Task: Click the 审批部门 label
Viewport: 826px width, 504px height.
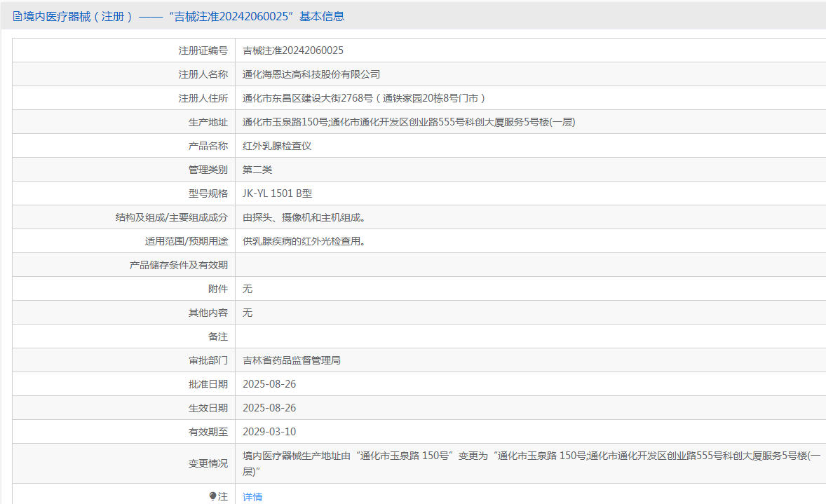Action: click(x=208, y=360)
